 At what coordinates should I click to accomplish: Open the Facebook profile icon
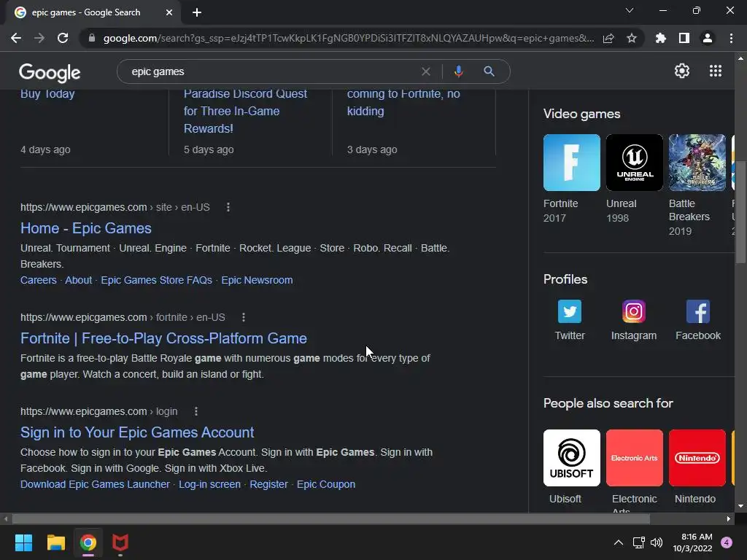(x=698, y=311)
